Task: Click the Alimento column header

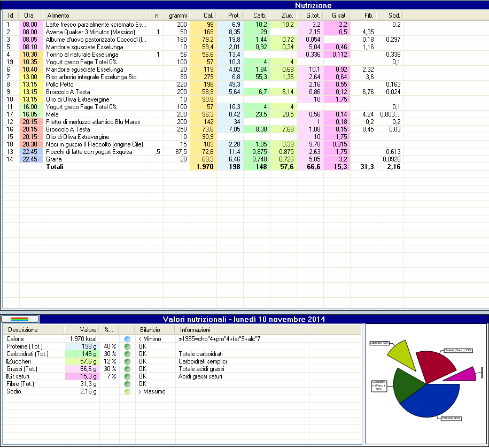Action: [96, 16]
